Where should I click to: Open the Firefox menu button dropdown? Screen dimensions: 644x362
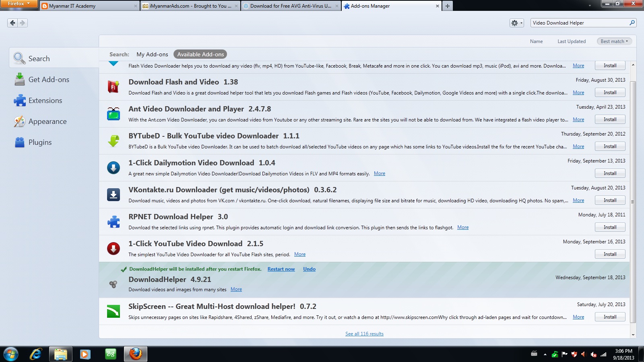pos(19,3)
